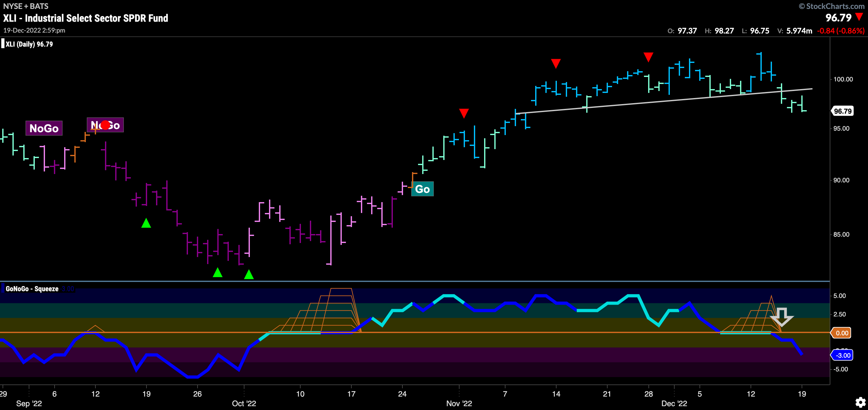The height and width of the screenshot is (410, 868).
Task: Open the settings gear icon
Action: (860, 402)
